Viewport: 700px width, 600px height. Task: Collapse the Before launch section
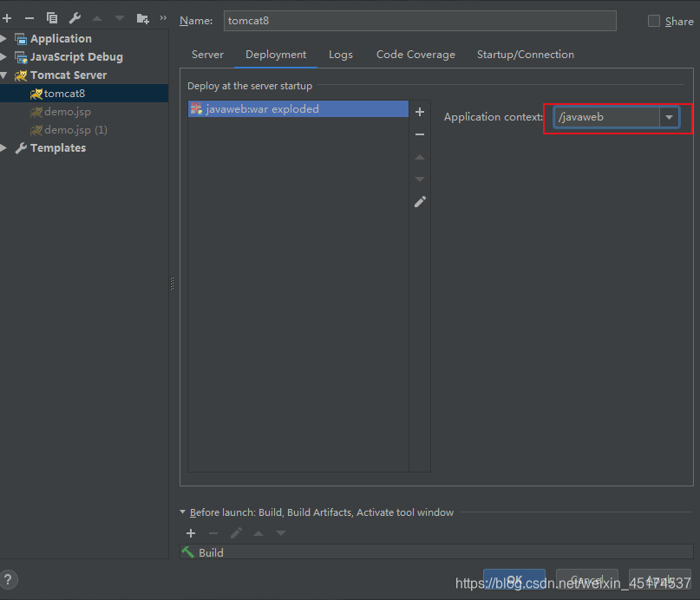point(182,512)
